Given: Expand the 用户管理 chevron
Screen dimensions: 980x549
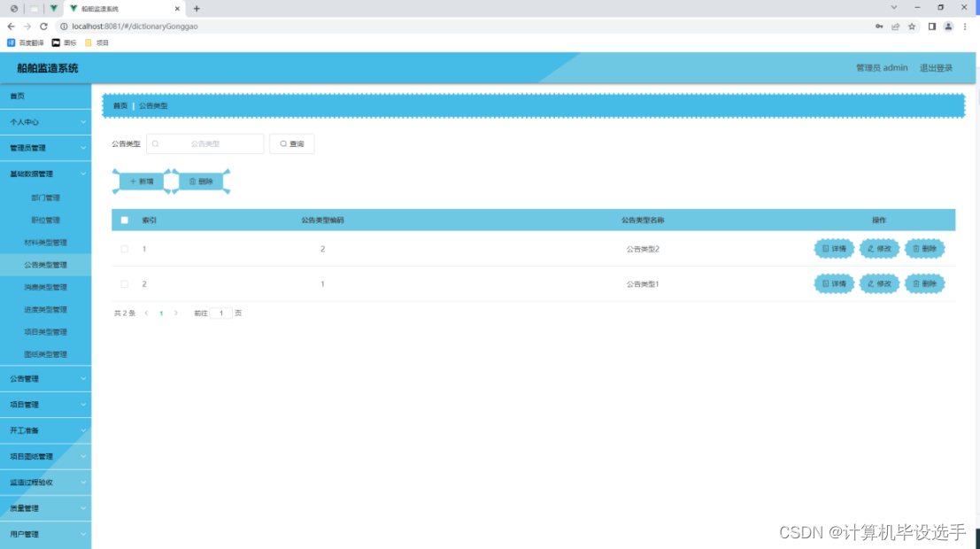Looking at the screenshot, I should (83, 535).
